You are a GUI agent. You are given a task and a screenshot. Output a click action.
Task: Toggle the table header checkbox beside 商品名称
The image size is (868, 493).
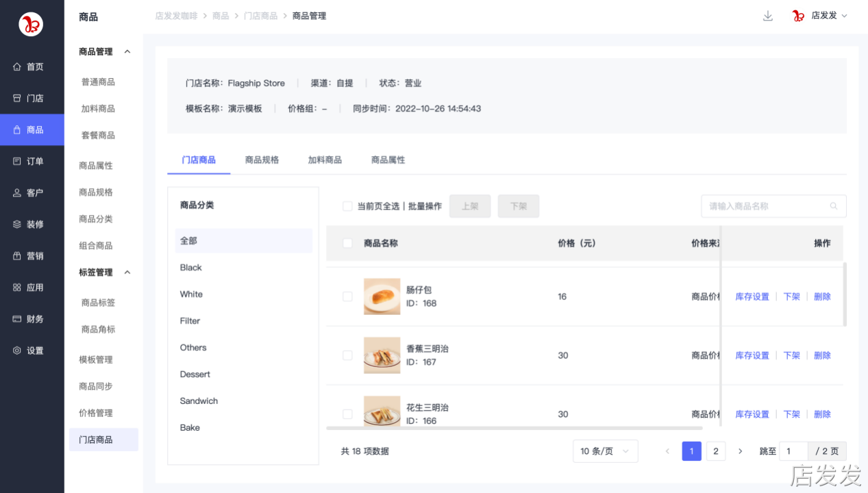pyautogui.click(x=347, y=243)
